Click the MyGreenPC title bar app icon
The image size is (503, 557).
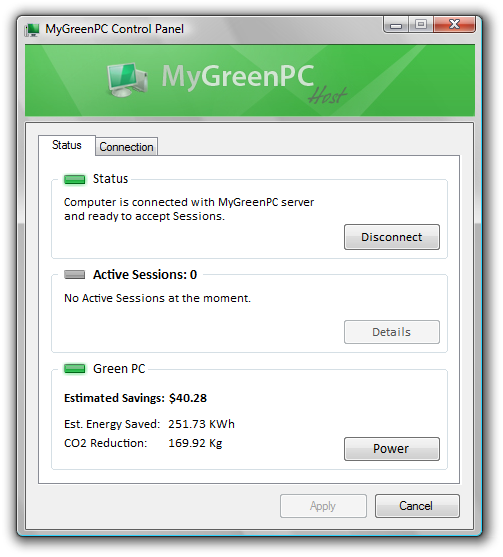point(32,30)
